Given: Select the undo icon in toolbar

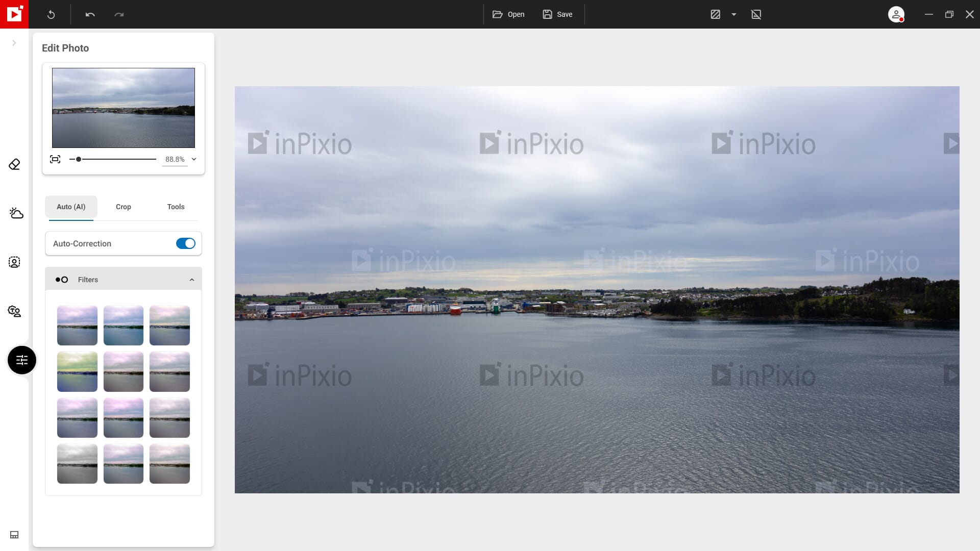Looking at the screenshot, I should (x=89, y=14).
